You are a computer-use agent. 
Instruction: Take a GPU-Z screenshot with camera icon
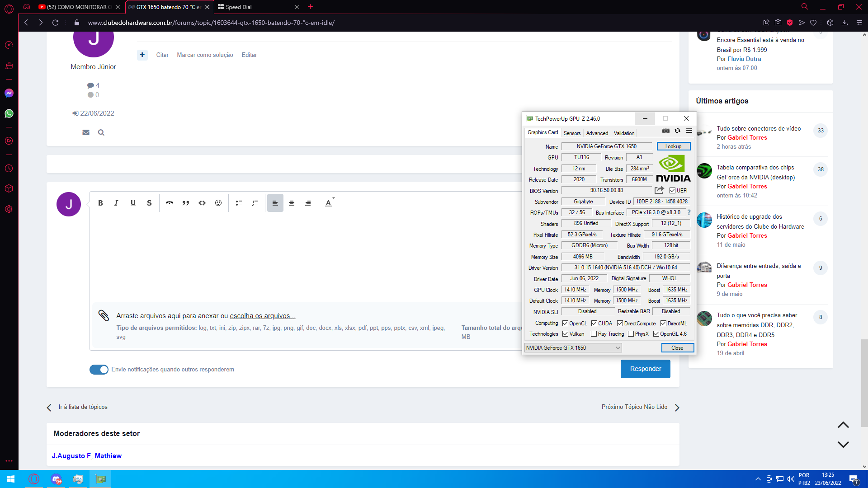pos(666,131)
